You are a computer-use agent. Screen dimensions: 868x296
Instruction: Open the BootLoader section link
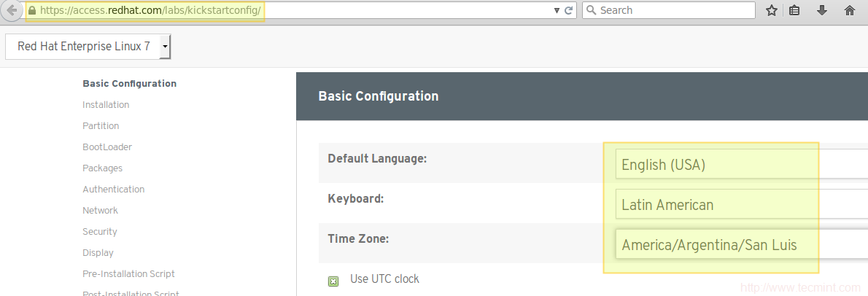[107, 147]
